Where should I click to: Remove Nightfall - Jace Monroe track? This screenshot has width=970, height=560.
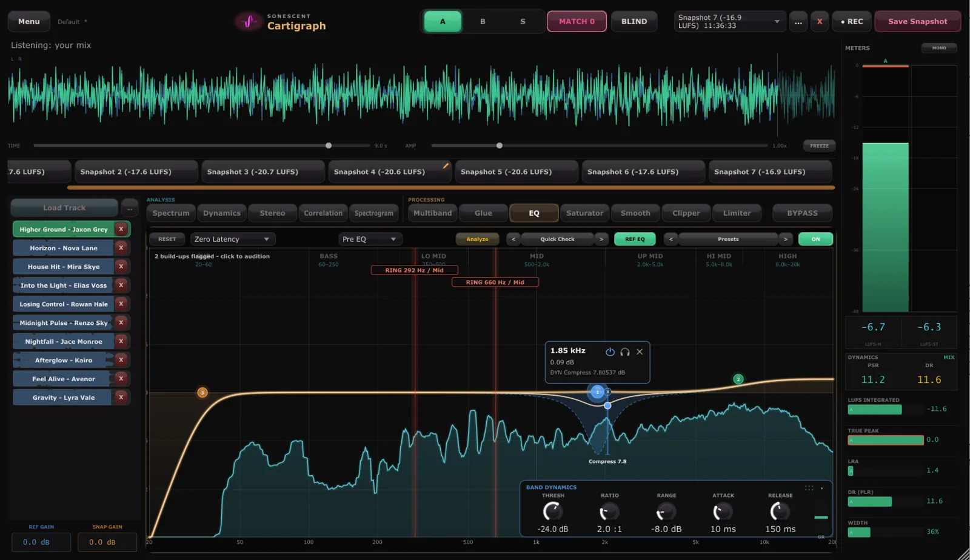[x=121, y=341]
